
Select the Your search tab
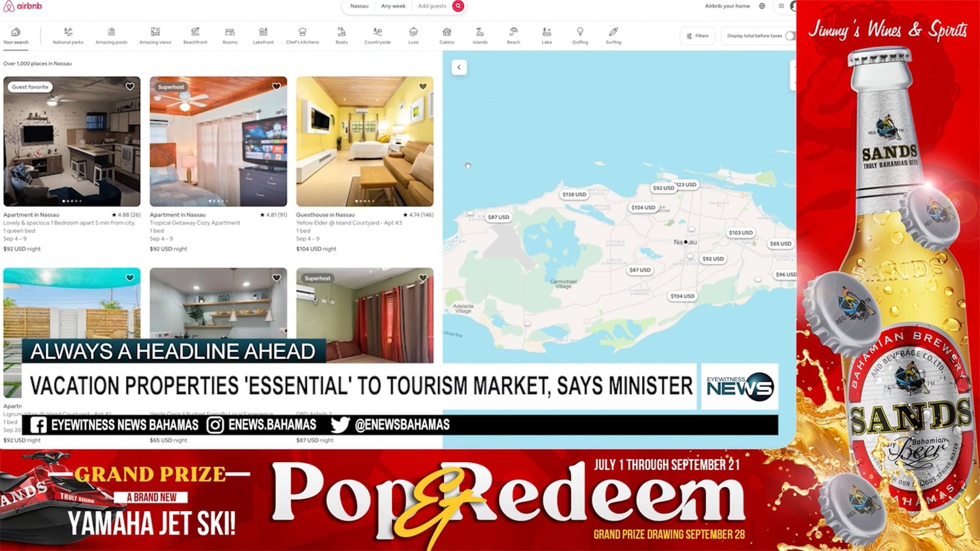point(16,36)
